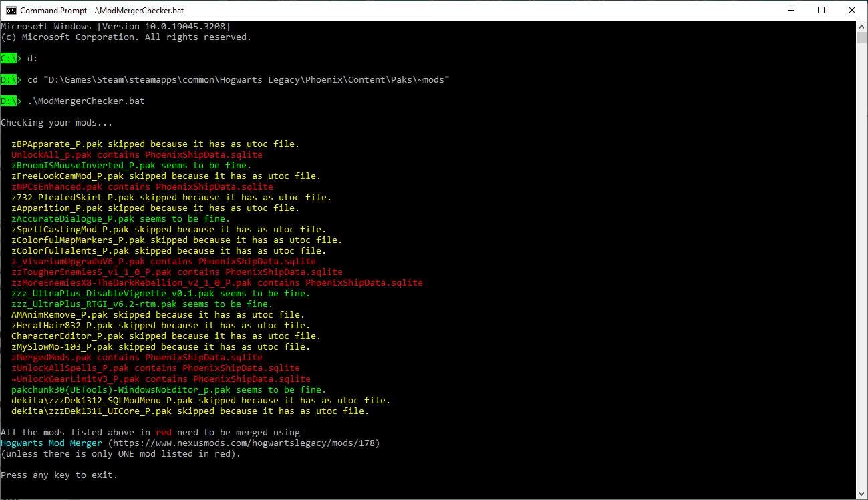The height and width of the screenshot is (500, 868).
Task: Click the zBPApparate_P.pak line
Action: 156,144
